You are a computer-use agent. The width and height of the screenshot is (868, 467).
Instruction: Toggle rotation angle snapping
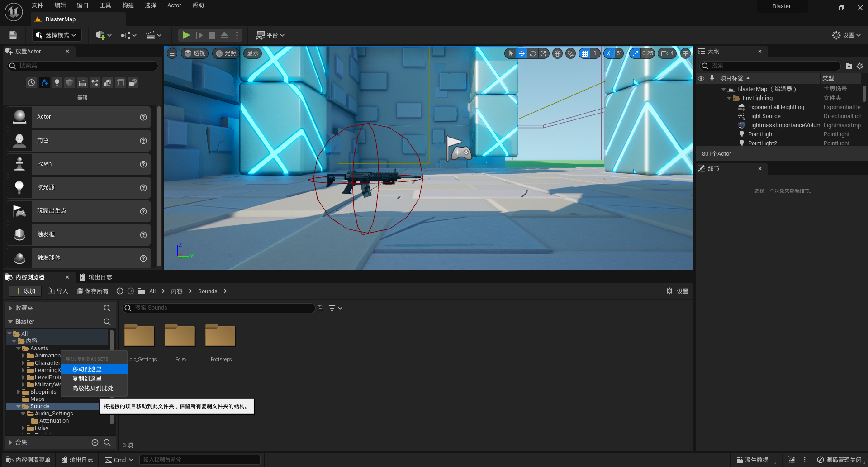coord(610,53)
